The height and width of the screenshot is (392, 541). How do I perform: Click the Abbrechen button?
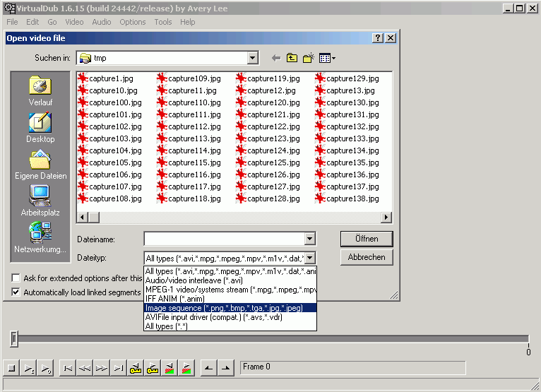coord(367,257)
